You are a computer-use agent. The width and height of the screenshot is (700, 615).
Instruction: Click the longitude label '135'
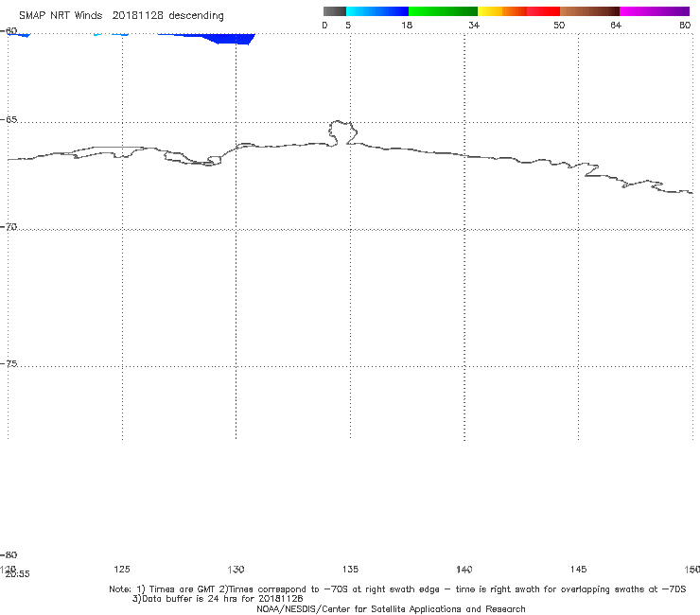[350, 569]
